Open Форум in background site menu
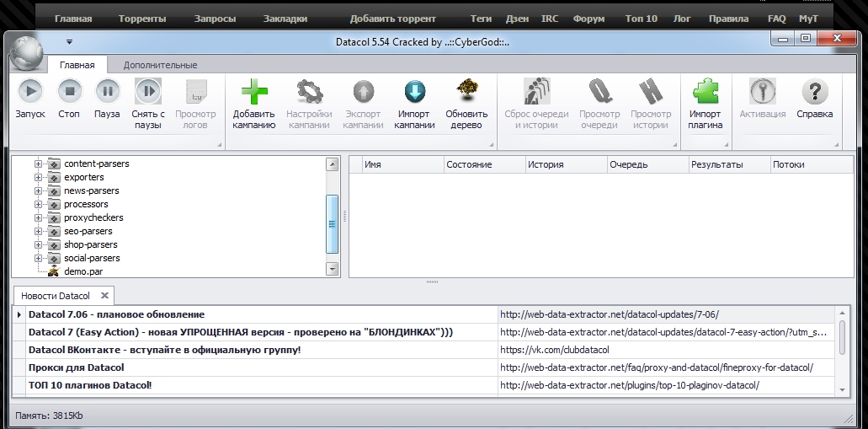The width and height of the screenshot is (868, 429). click(588, 19)
